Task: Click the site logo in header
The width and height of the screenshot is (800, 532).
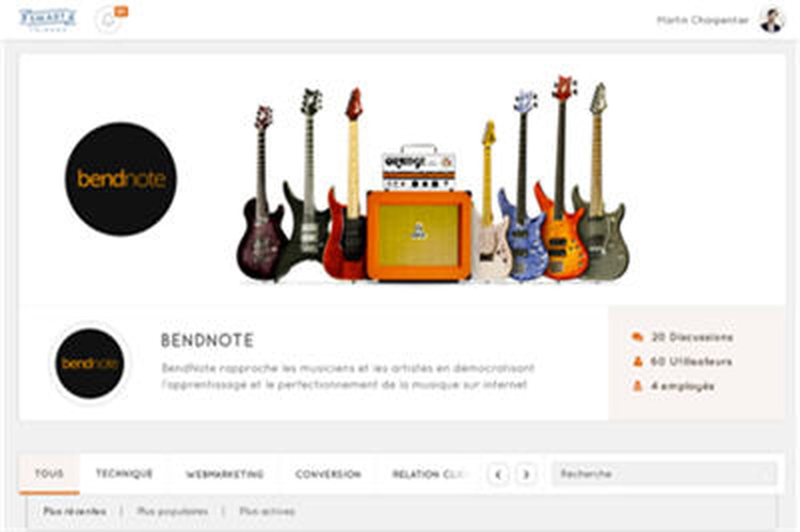Action: click(x=47, y=20)
